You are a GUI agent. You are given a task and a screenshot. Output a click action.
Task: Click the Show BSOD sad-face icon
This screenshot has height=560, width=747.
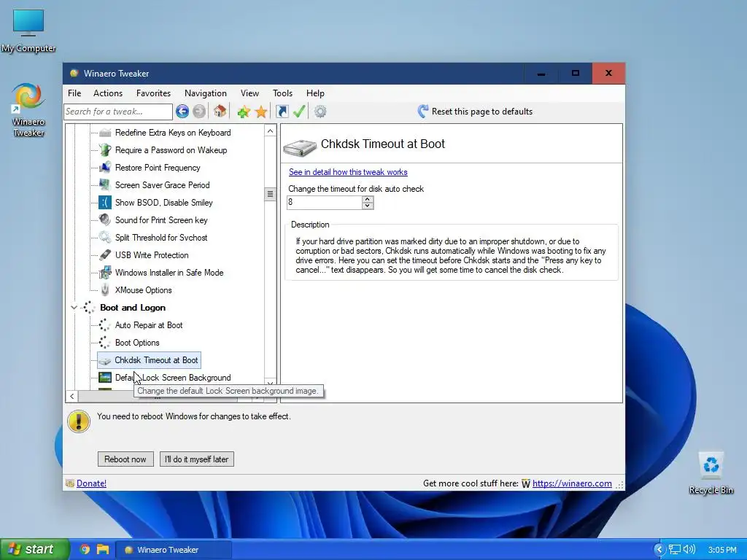pyautogui.click(x=105, y=203)
